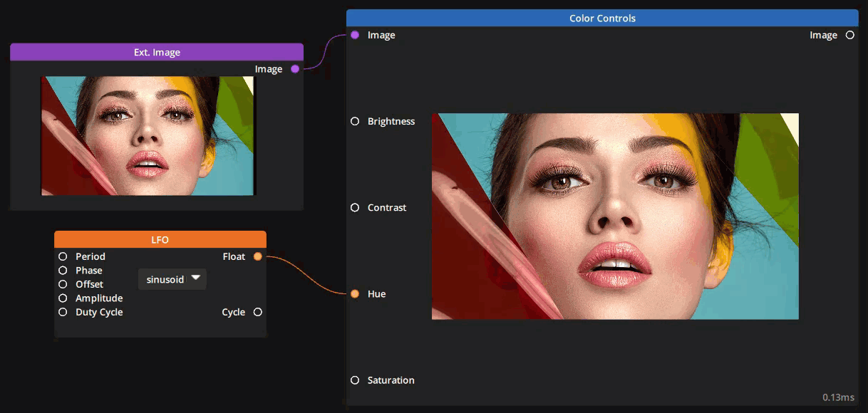Click the Duty Cycle label in LFO
868x413 pixels.
(x=99, y=312)
